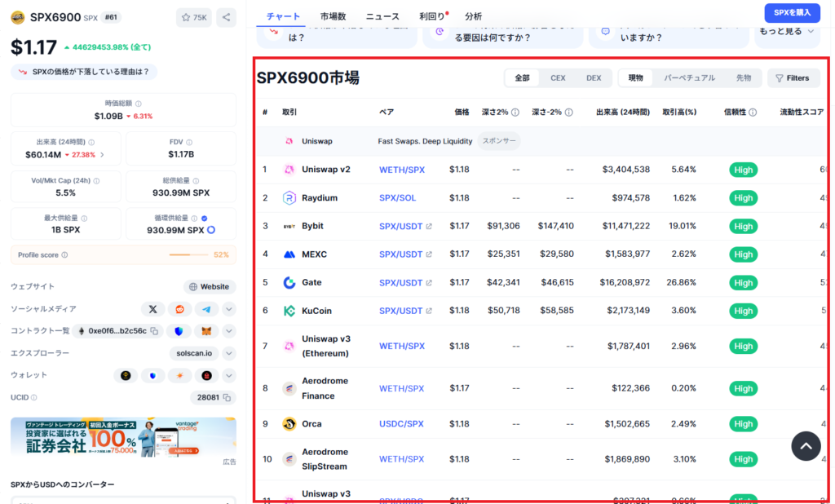835x504 pixels.
Task: Click the Profile score progress bar
Action: pos(188,255)
